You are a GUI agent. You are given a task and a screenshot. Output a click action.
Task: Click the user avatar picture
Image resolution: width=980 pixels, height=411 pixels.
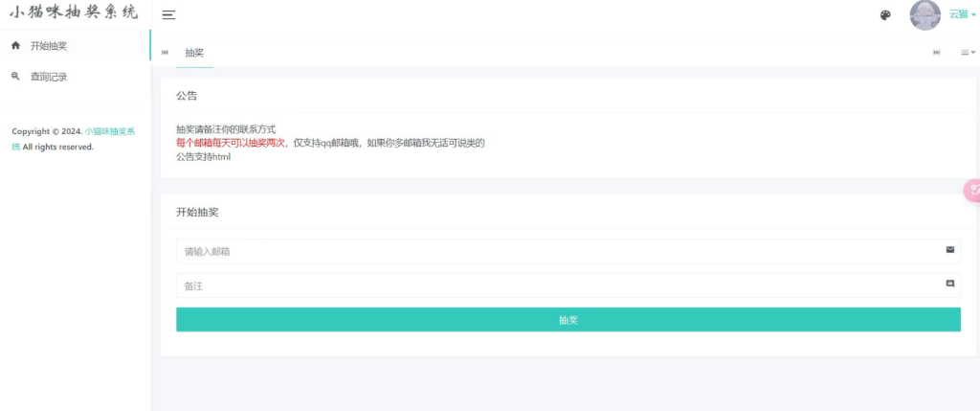tap(925, 15)
